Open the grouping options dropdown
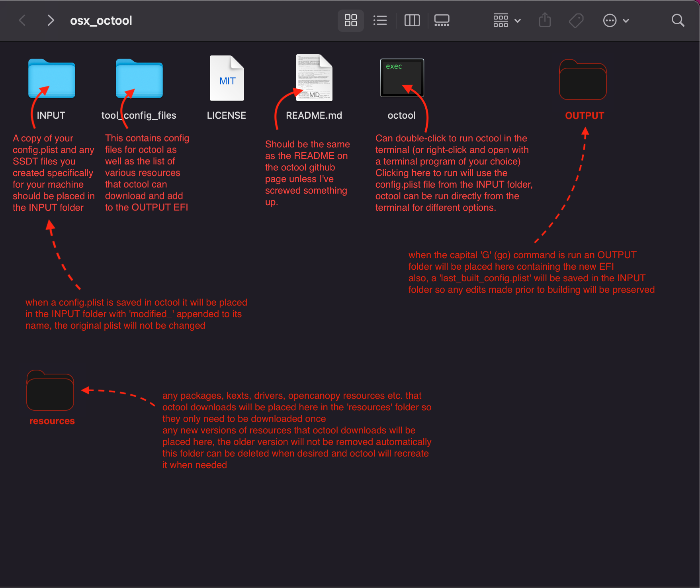 [501, 20]
